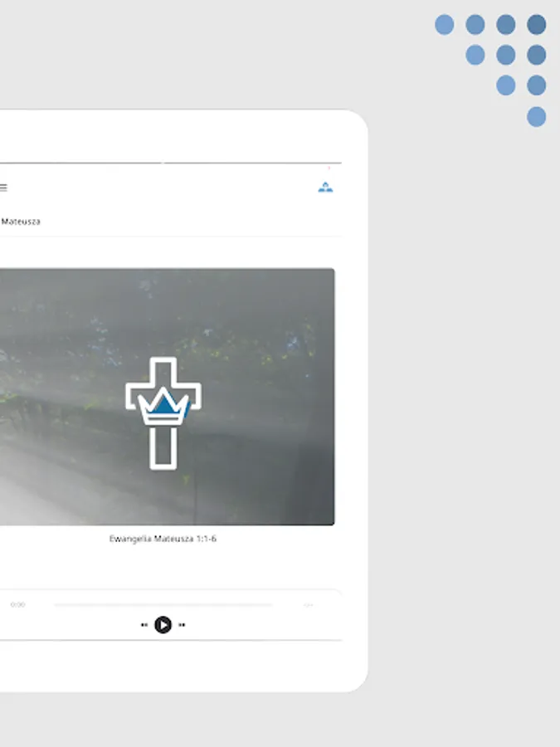
Task: Skip to the previous track
Action: tap(144, 625)
